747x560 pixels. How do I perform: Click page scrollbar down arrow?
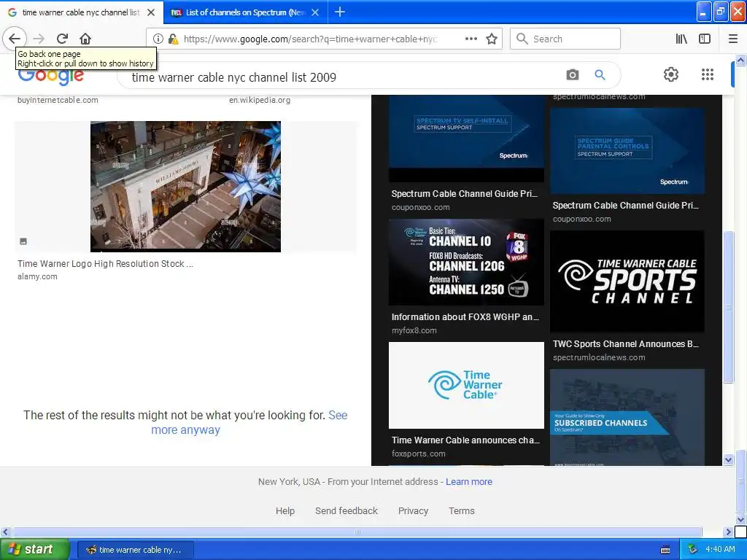[741, 519]
